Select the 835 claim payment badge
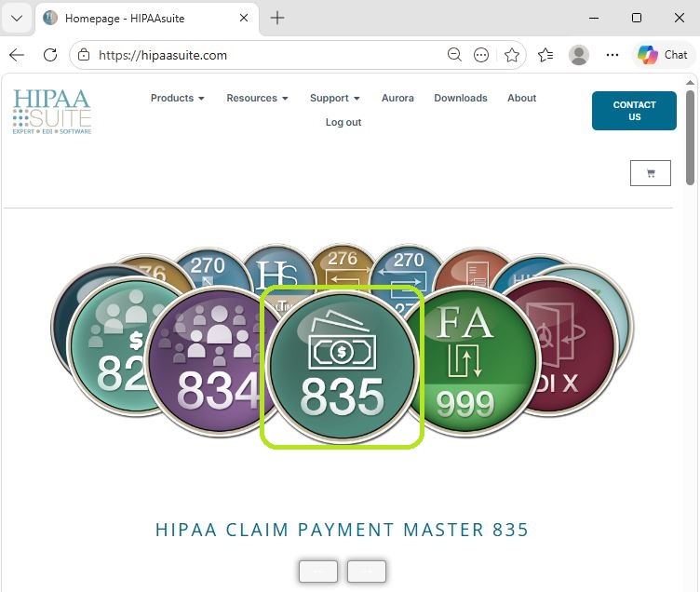 click(342, 367)
